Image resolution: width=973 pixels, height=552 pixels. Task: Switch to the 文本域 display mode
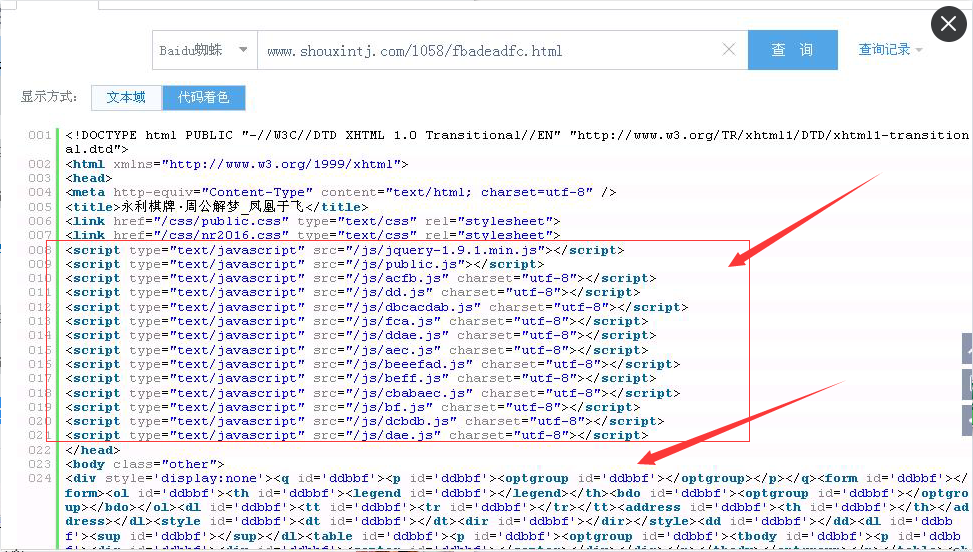coord(126,97)
